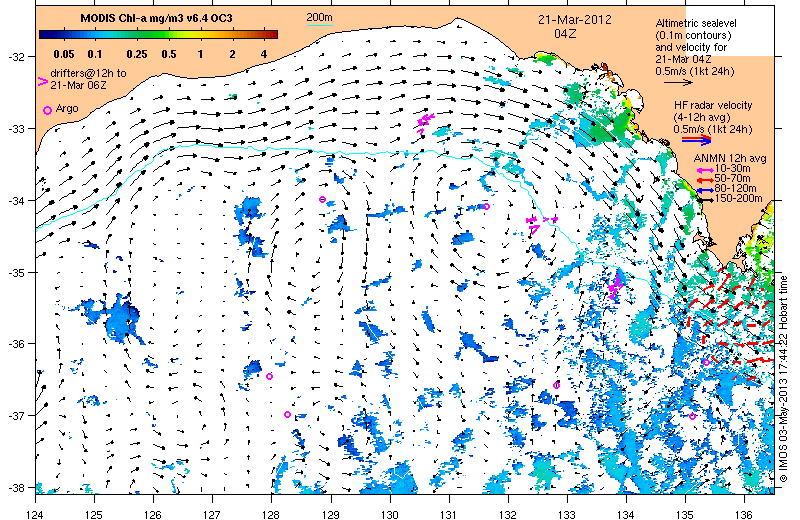Image resolution: width=800 pixels, height=520 pixels.
Task: Click the ANMN 12h avg heading
Action: [730, 159]
